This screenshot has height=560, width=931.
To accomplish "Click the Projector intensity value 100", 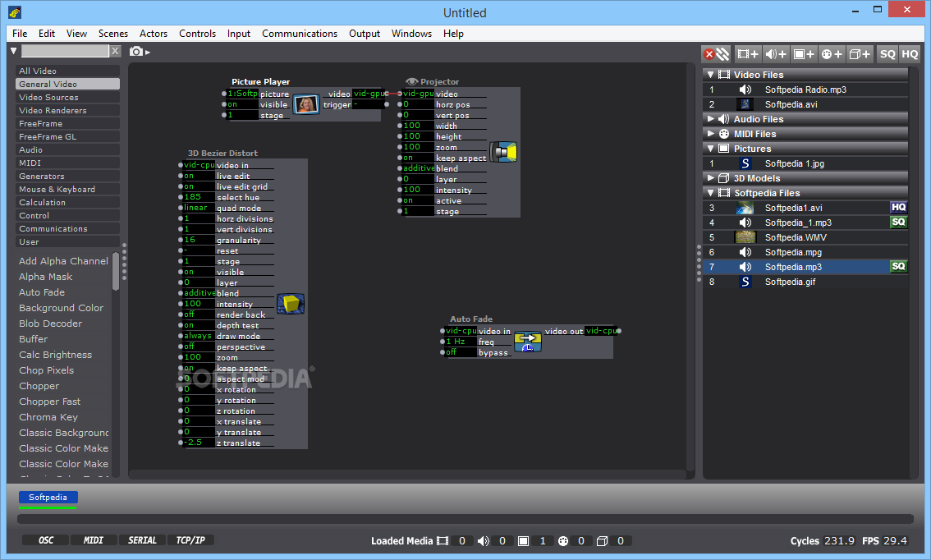I will 418,190.
